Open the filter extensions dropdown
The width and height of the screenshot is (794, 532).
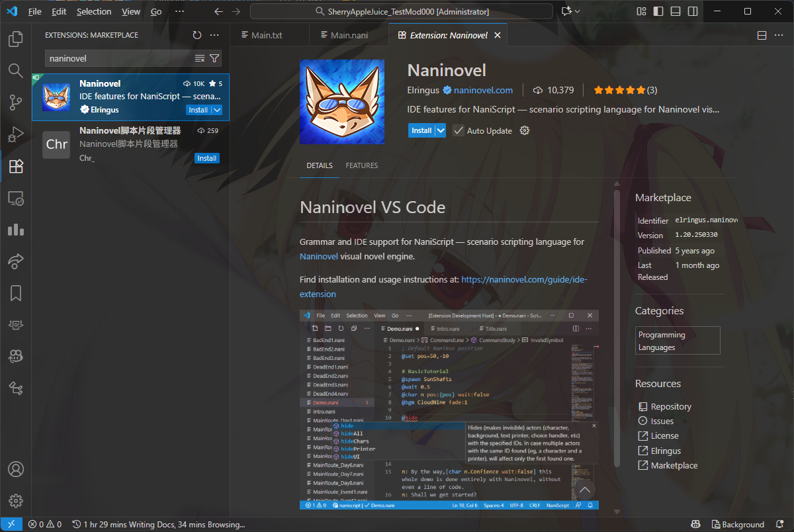click(214, 58)
